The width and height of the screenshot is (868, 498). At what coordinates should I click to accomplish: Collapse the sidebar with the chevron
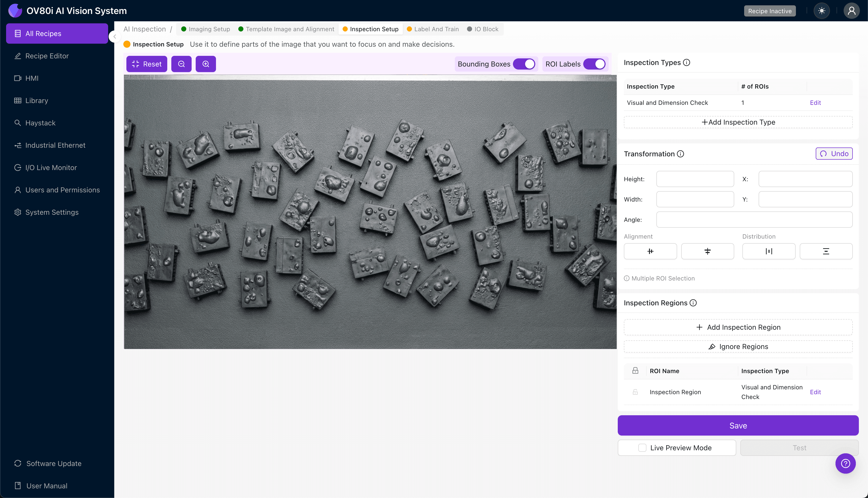[x=115, y=37]
